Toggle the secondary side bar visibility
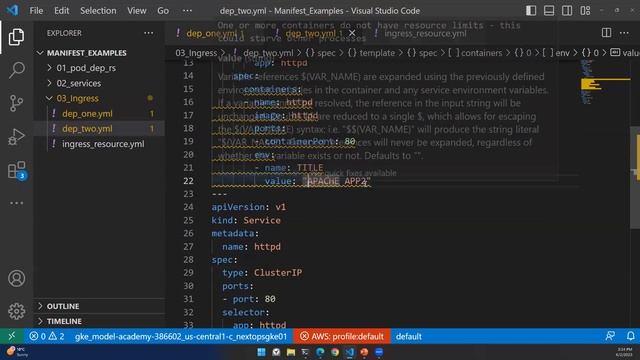The width and height of the screenshot is (640, 360). (x=567, y=11)
